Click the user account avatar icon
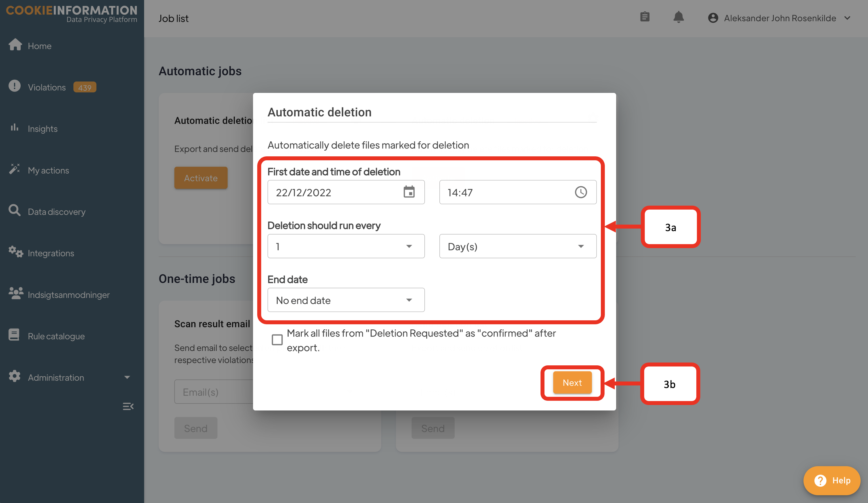This screenshot has height=503, width=868. 713,18
